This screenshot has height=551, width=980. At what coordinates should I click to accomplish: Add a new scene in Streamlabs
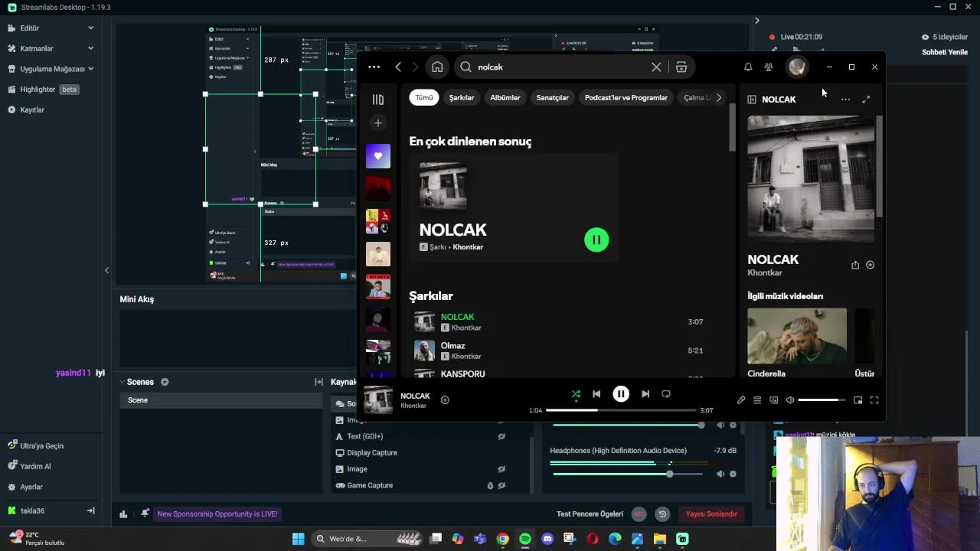coord(165,382)
